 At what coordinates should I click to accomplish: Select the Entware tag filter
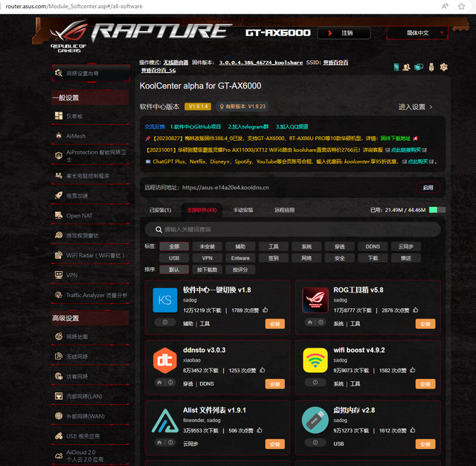(240, 258)
